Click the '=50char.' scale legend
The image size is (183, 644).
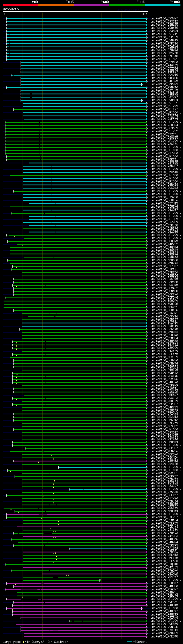(x=137, y=641)
